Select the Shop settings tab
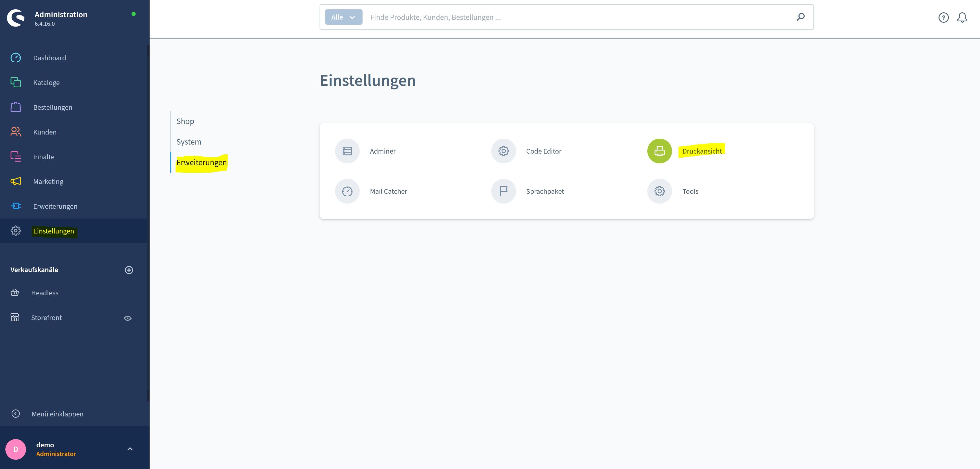Viewport: 980px width, 469px height. point(184,121)
